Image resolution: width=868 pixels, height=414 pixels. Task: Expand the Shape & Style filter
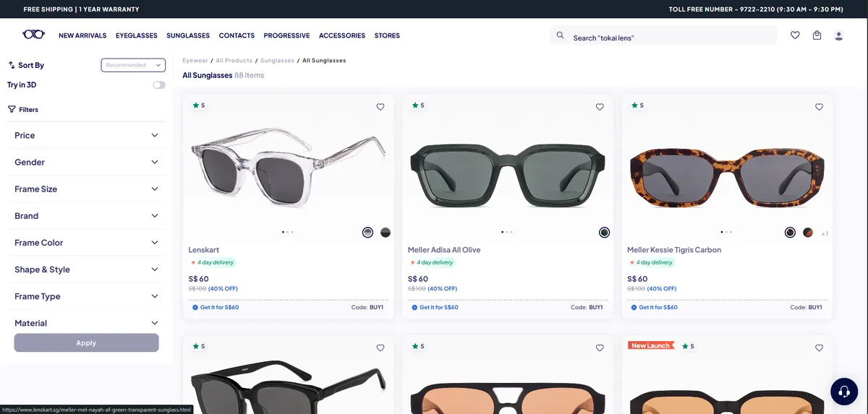coord(87,269)
